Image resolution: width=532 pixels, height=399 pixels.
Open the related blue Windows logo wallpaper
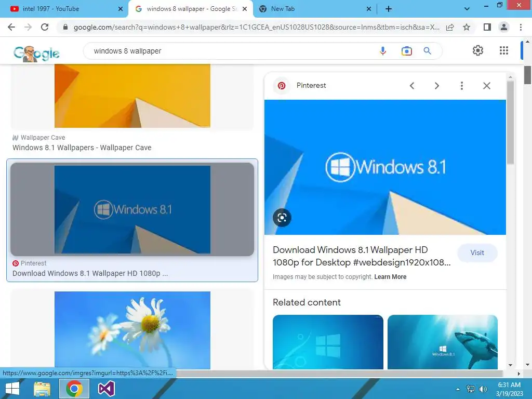click(328, 342)
